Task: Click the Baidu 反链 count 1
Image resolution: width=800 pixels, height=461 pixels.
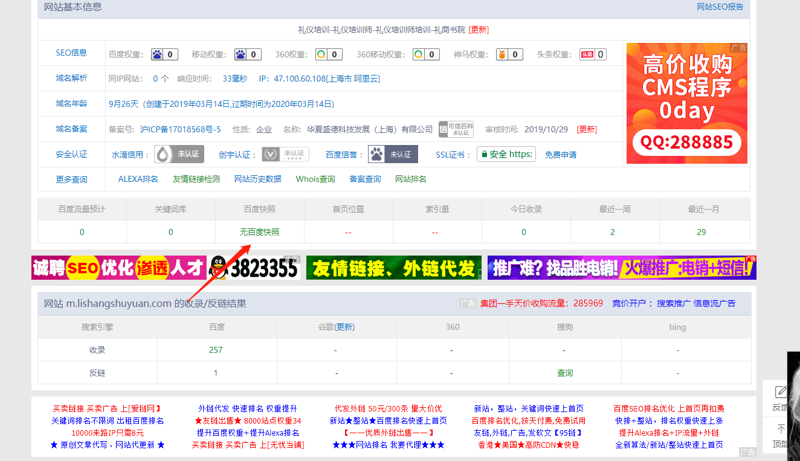Action: click(x=216, y=373)
